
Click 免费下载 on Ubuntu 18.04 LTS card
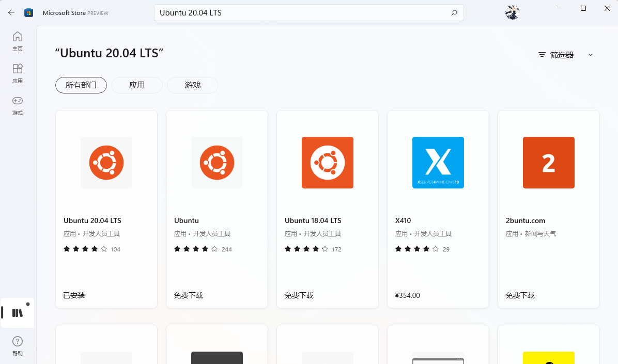pos(299,295)
